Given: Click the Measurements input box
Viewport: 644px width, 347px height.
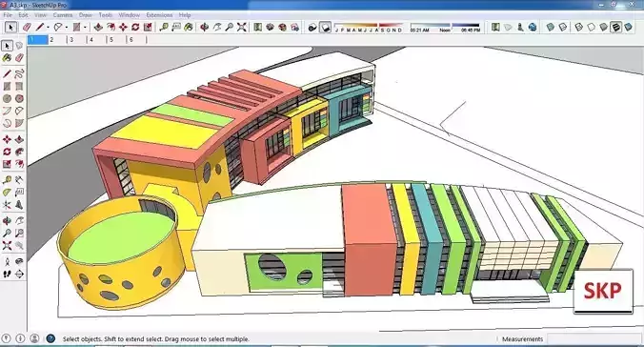Looking at the screenshot, I should click(595, 339).
